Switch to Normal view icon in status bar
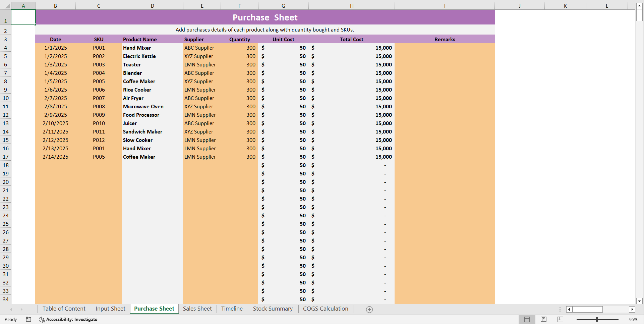644x324 pixels. [527, 319]
